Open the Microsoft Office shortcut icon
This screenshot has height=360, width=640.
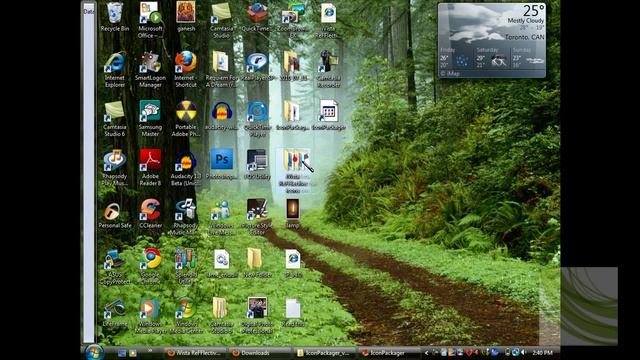click(150, 20)
